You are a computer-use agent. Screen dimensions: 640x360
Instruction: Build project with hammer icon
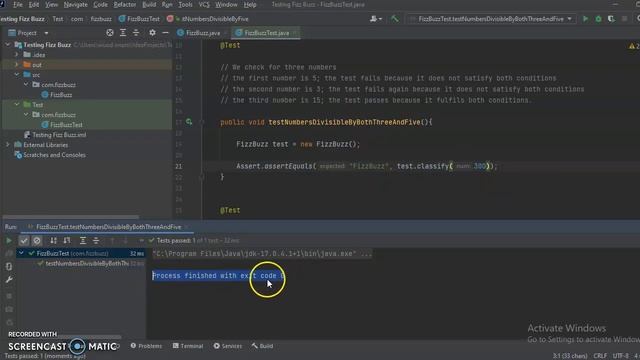[x=395, y=19]
